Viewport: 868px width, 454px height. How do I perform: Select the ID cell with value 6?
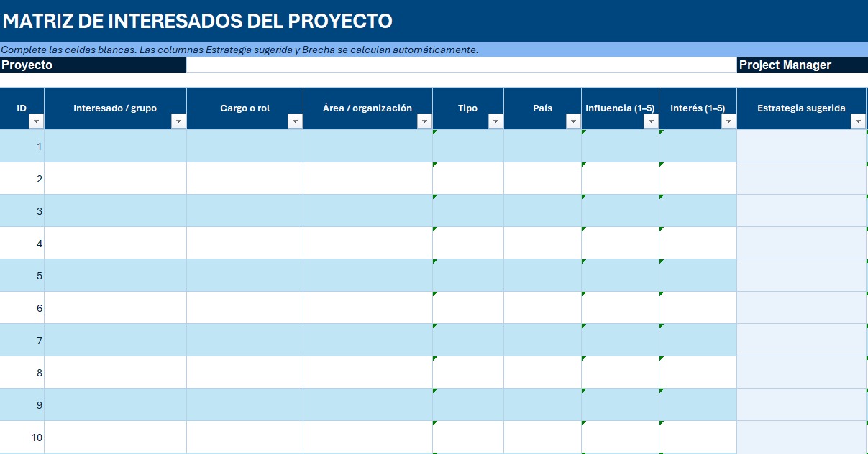coord(22,307)
